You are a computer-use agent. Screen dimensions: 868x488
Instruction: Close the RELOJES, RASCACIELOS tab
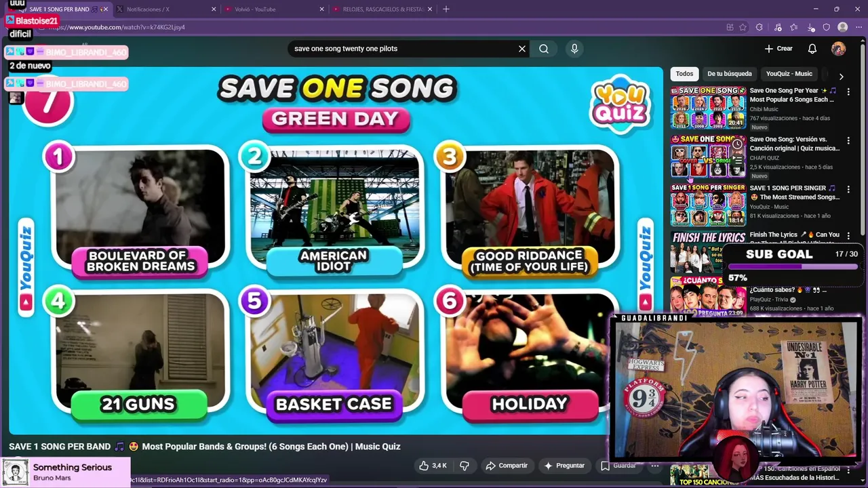(x=431, y=9)
